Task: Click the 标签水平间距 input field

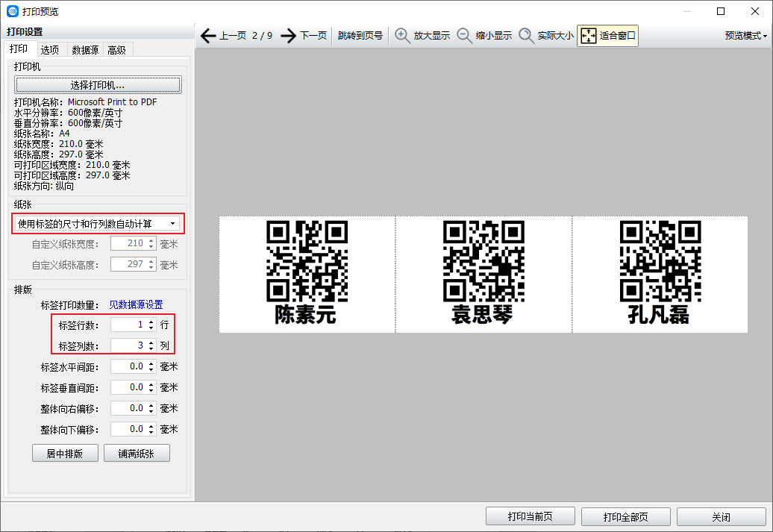Action: pos(128,366)
